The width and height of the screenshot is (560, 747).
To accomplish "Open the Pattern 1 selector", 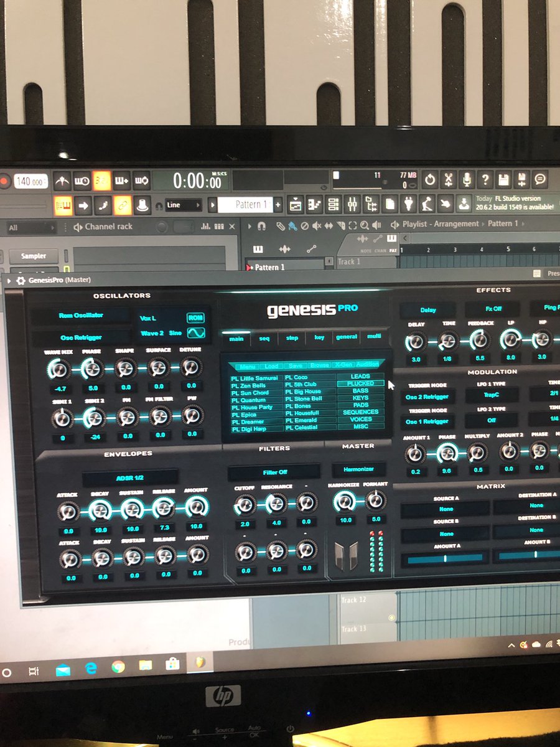I will [245, 204].
